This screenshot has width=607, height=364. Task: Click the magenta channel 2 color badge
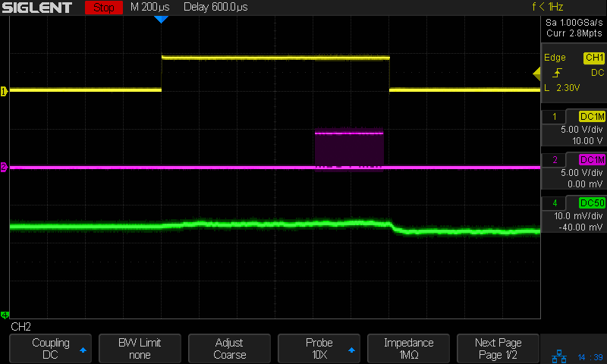point(592,160)
